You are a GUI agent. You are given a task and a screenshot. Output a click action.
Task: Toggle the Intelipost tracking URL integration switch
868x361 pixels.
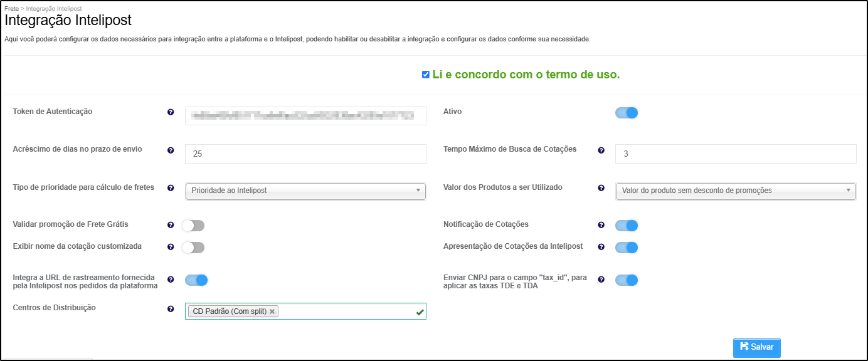[x=196, y=280]
